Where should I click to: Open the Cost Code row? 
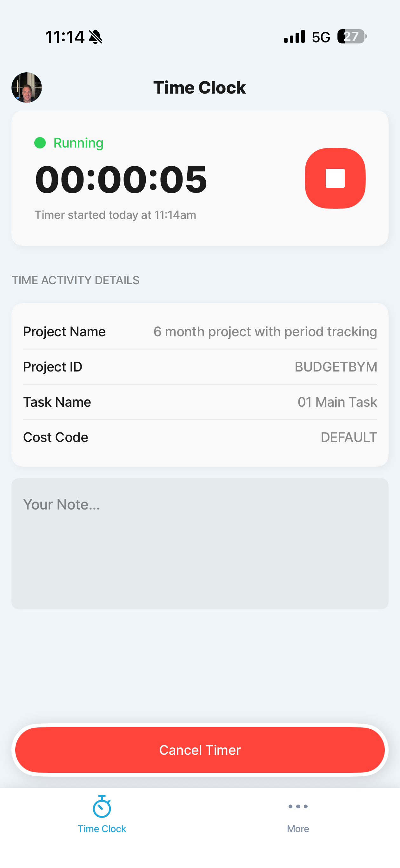[x=200, y=437]
